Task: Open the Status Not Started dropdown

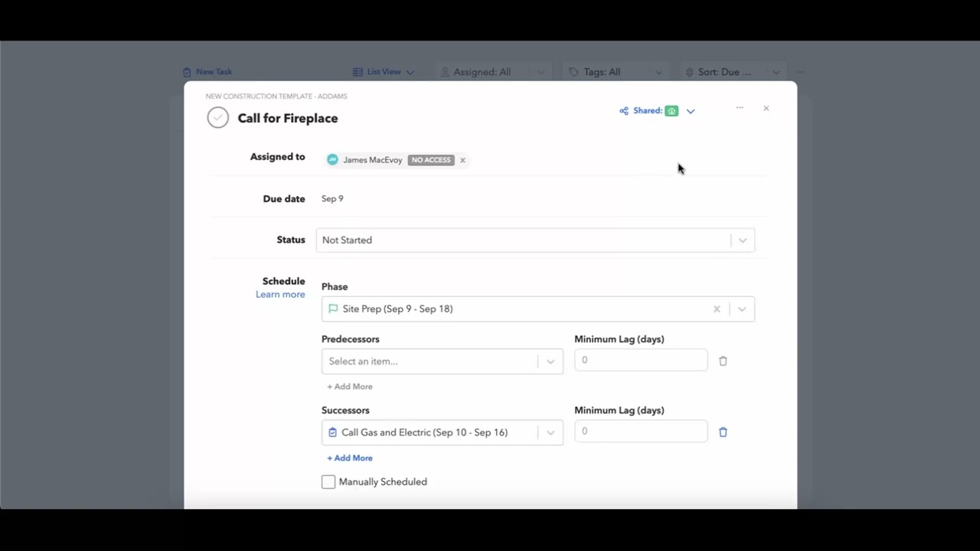Action: [x=535, y=240]
